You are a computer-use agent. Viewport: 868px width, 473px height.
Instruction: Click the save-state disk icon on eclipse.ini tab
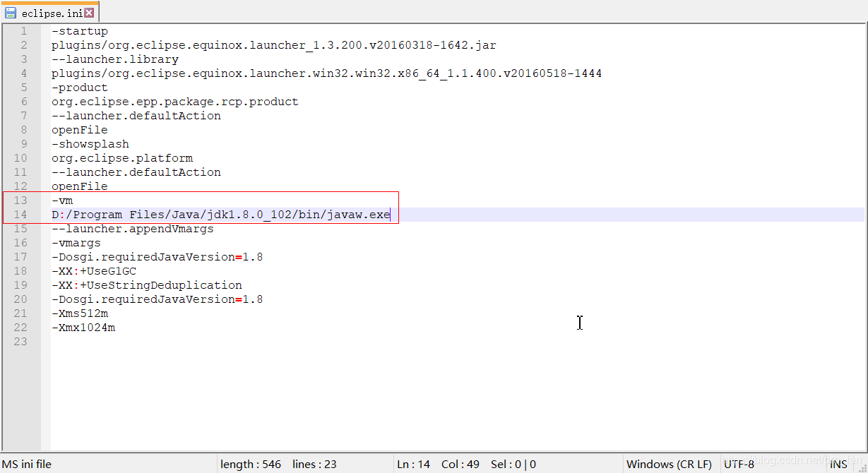point(11,13)
